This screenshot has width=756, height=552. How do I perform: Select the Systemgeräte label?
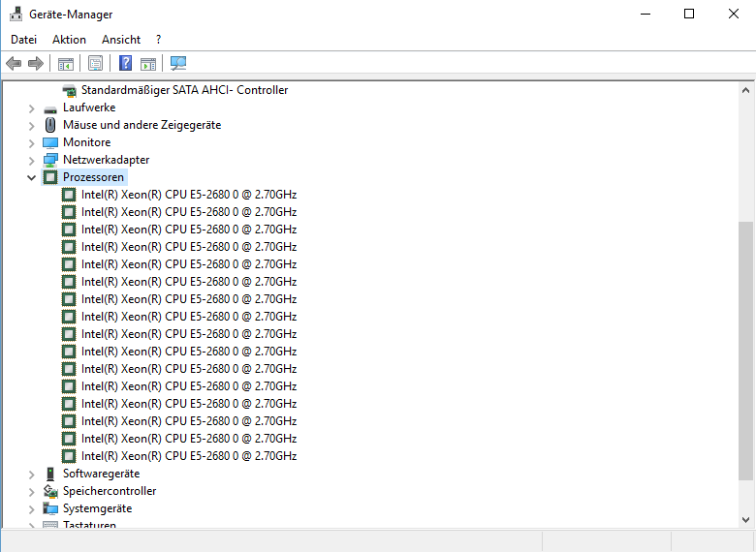(97, 508)
